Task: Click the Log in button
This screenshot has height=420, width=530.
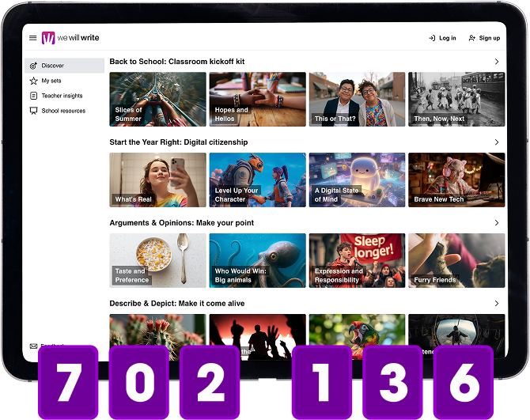Action: tap(442, 38)
